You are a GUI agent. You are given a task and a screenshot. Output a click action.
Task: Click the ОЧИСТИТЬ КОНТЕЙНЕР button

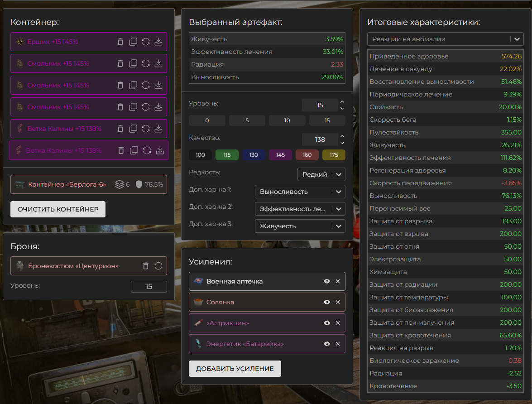pos(58,209)
